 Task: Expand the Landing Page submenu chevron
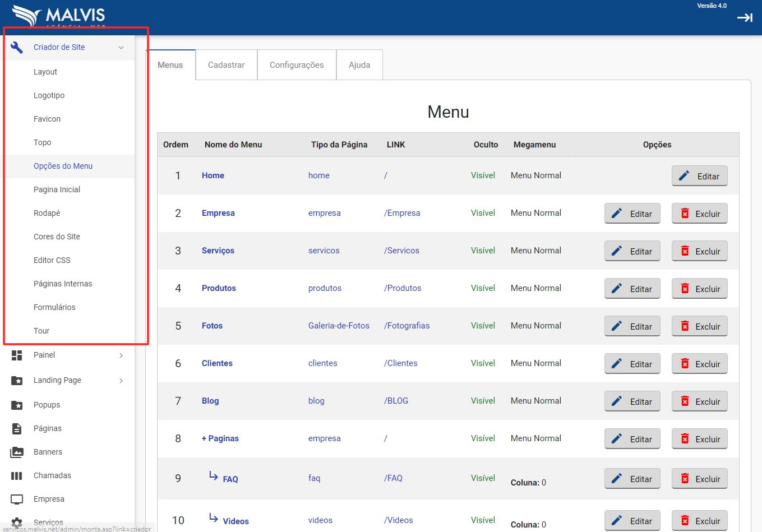click(x=121, y=381)
